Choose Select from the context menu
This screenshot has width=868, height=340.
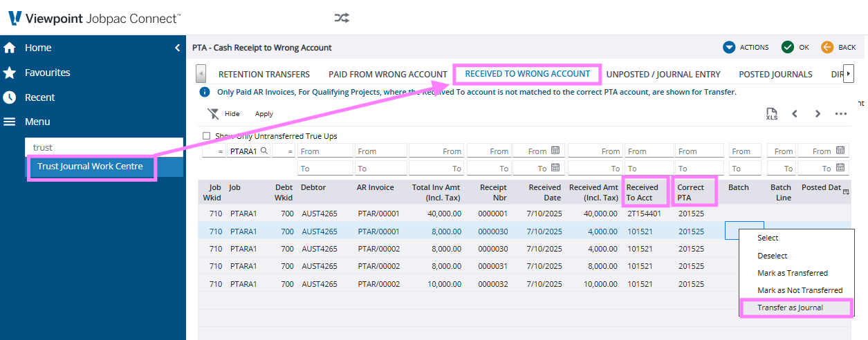pyautogui.click(x=768, y=238)
